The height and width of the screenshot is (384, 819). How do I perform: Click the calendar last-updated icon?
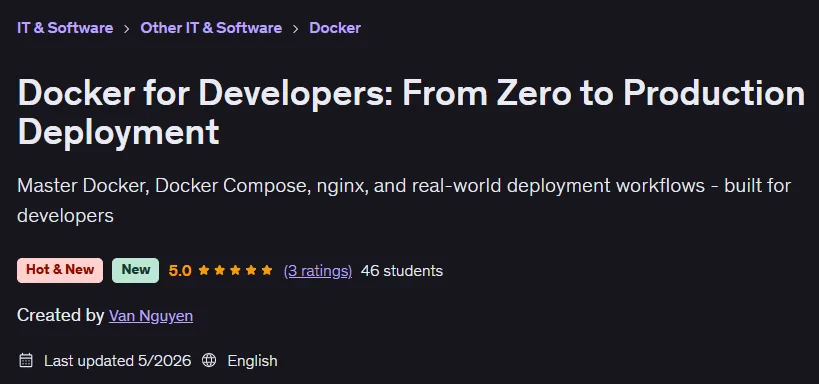click(26, 360)
